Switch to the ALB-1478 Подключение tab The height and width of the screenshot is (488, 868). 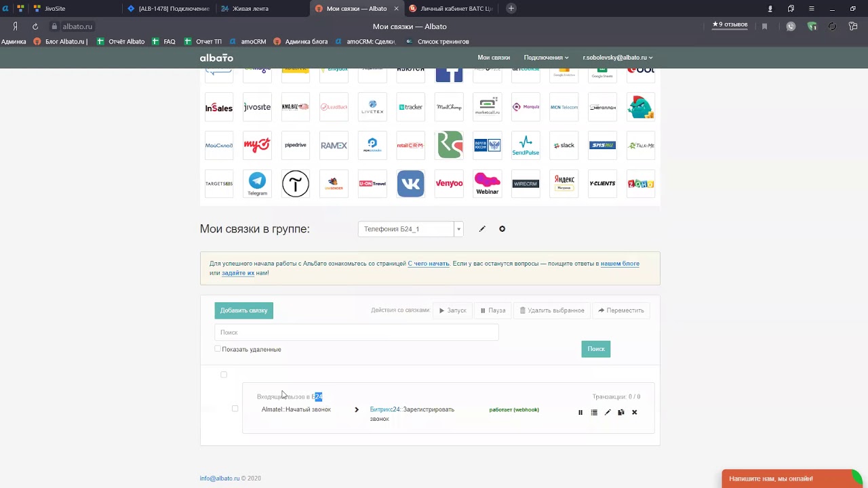tap(170, 9)
